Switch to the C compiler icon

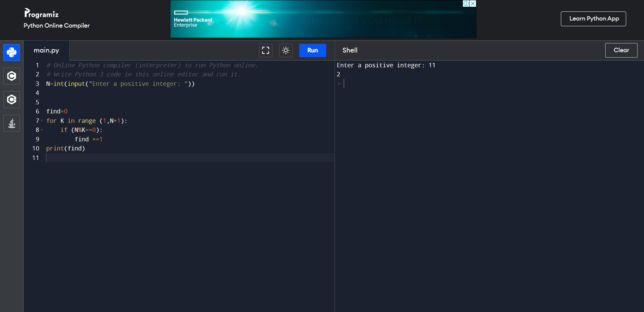(x=11, y=76)
